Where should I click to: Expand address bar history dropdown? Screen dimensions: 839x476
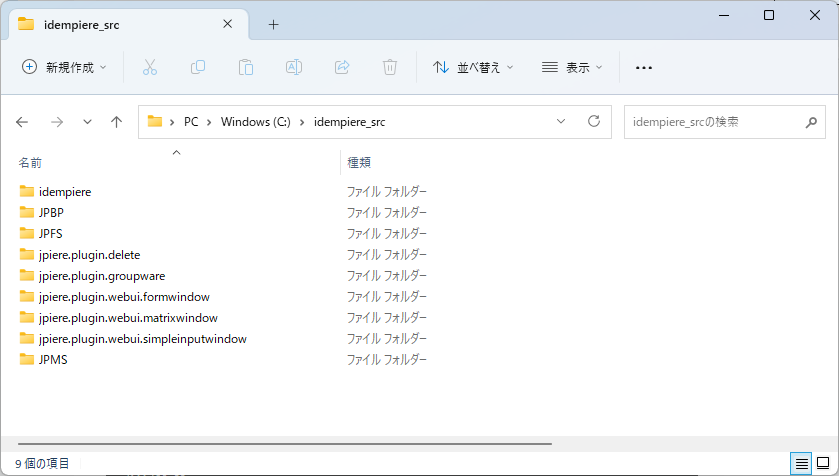(x=561, y=121)
